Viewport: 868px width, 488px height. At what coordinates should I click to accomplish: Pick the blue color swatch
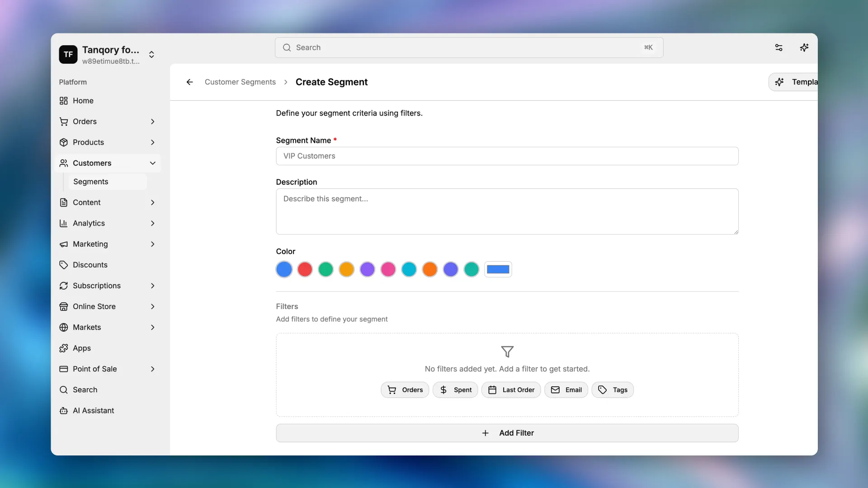[284, 269]
